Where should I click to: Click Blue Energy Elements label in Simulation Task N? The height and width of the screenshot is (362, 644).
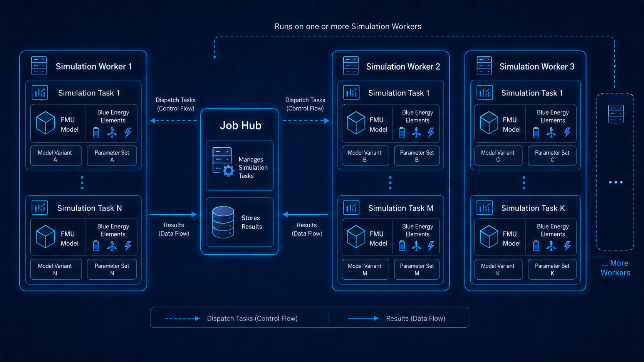click(x=113, y=230)
